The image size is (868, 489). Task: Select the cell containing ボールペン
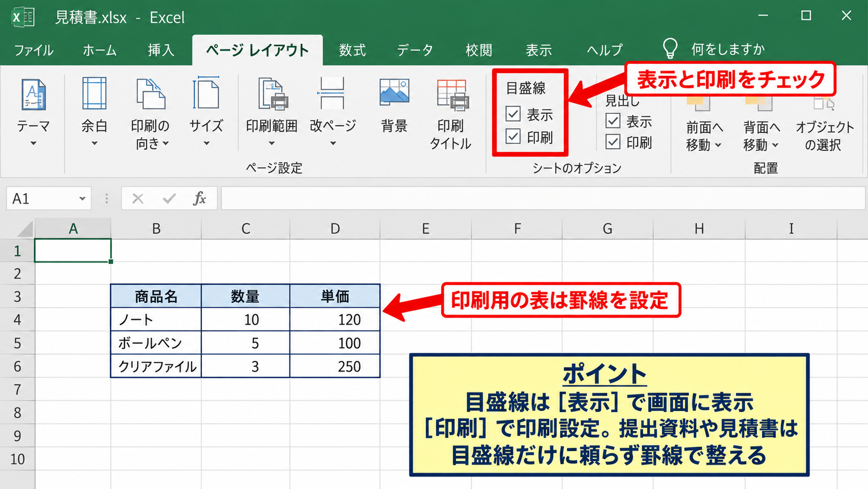point(156,343)
